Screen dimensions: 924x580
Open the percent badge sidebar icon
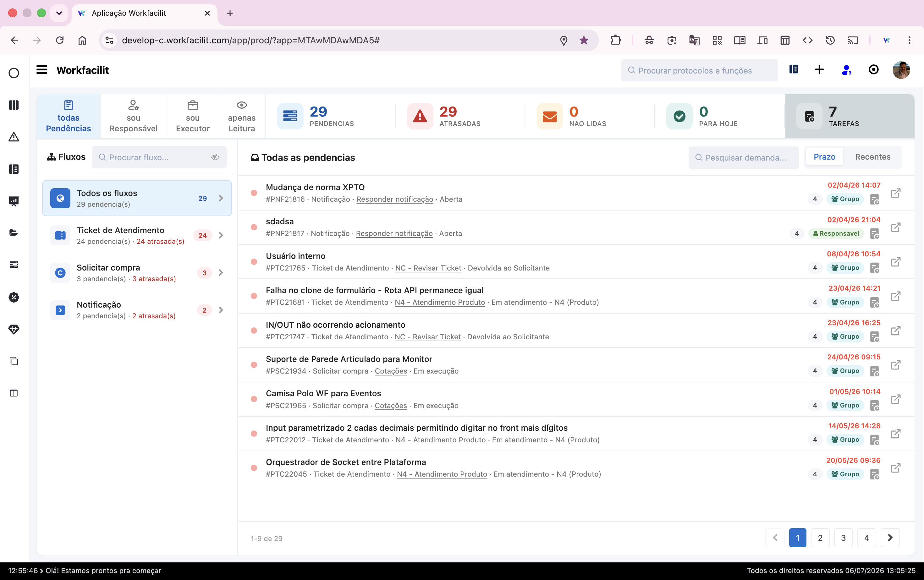point(14,297)
